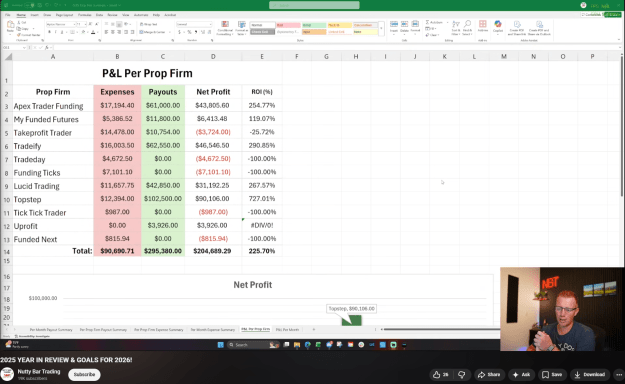
Task: Click the Format cells icon
Action: pyautogui.click(x=415, y=24)
